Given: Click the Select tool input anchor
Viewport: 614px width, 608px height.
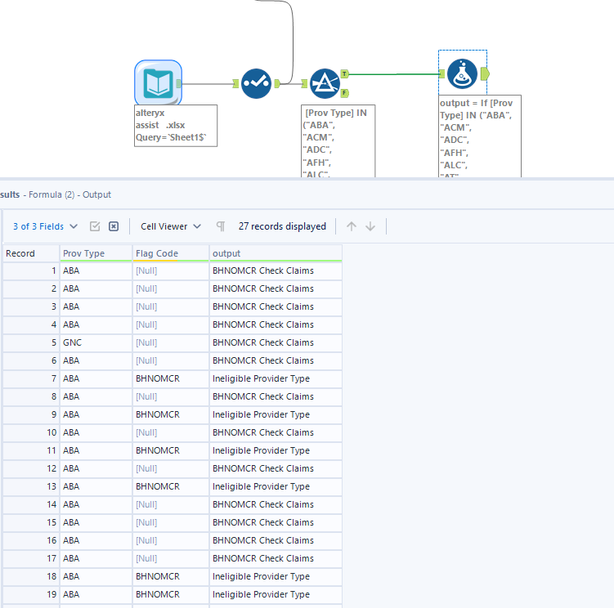Looking at the screenshot, I should [236, 83].
